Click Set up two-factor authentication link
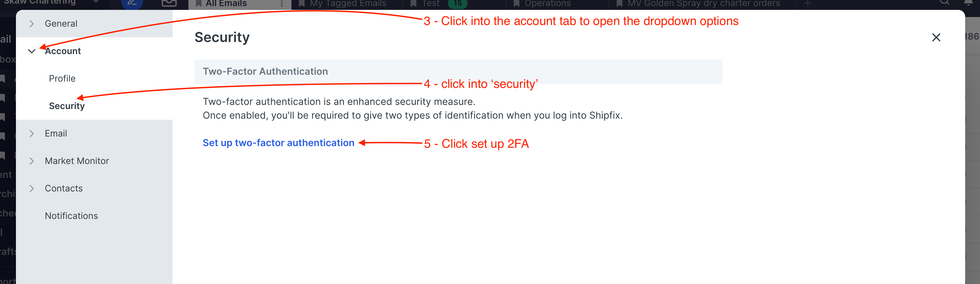This screenshot has width=980, height=284. point(278,143)
